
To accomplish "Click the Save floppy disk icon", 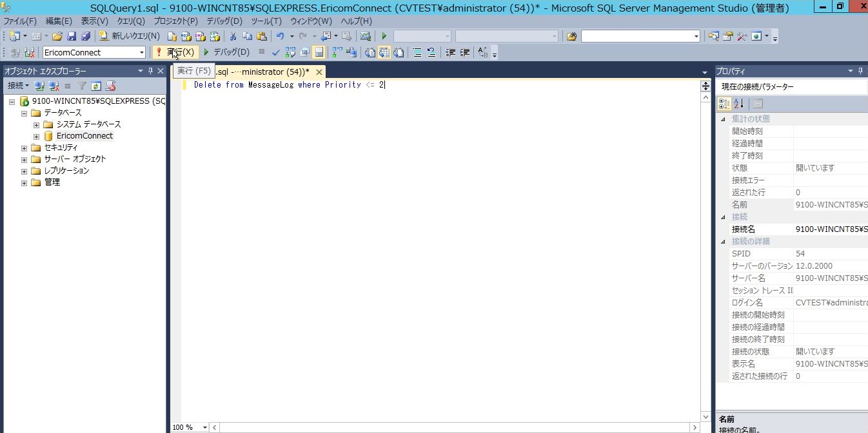I will coord(72,36).
